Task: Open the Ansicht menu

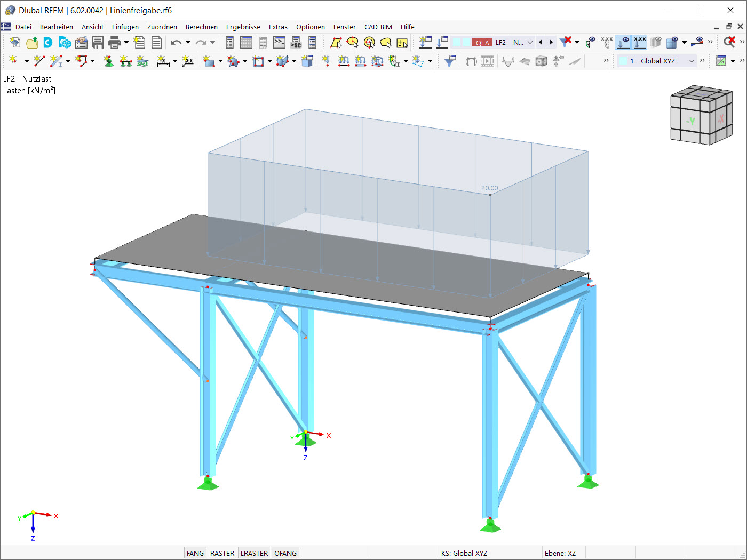Action: point(92,27)
